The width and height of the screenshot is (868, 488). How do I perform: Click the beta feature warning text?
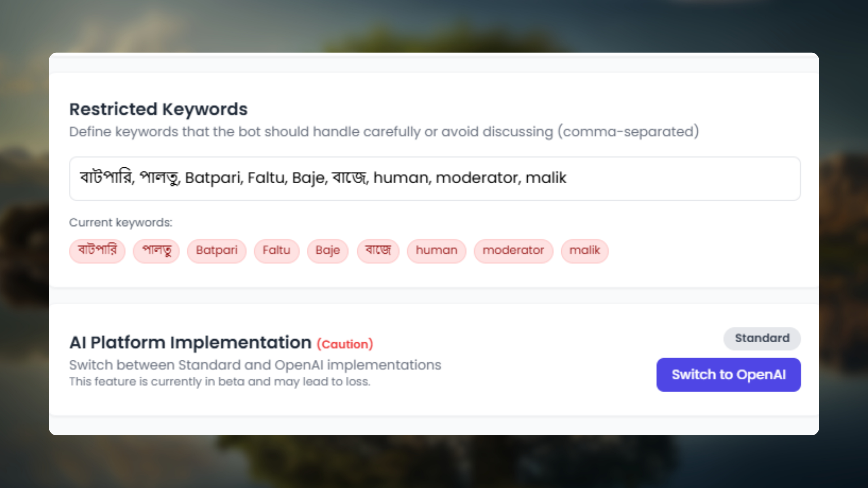220,382
